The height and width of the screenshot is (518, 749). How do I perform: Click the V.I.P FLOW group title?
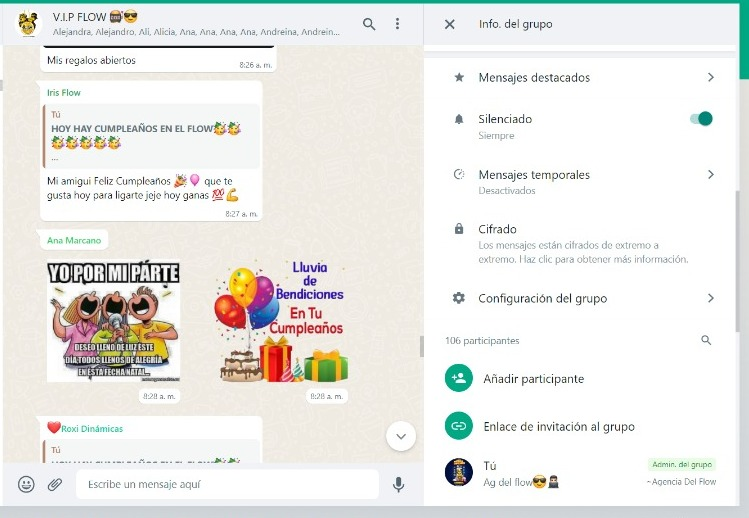(x=95, y=17)
